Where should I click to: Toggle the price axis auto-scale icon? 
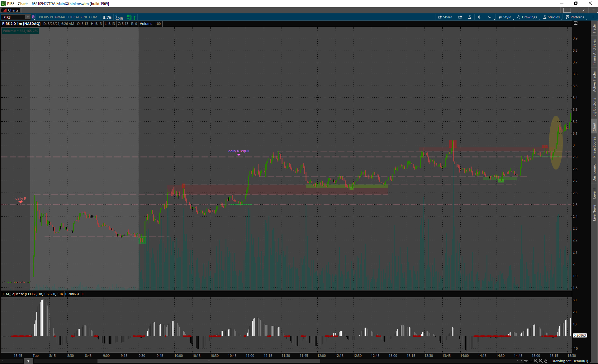click(x=576, y=23)
